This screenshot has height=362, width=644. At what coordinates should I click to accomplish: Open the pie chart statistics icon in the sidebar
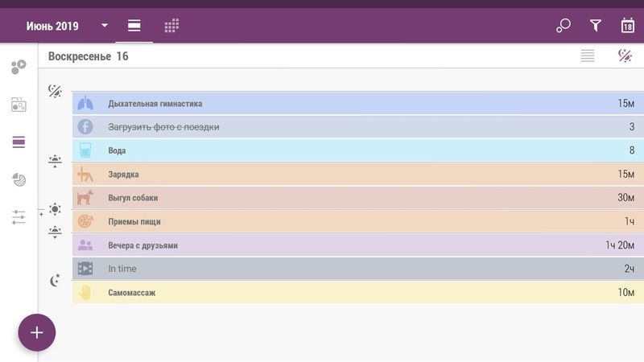click(19, 179)
